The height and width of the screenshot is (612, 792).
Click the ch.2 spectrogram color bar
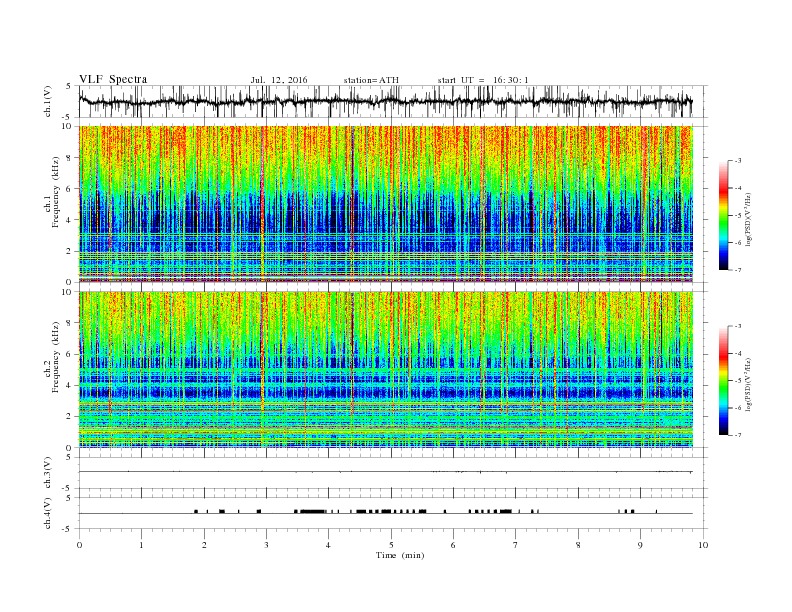723,380
